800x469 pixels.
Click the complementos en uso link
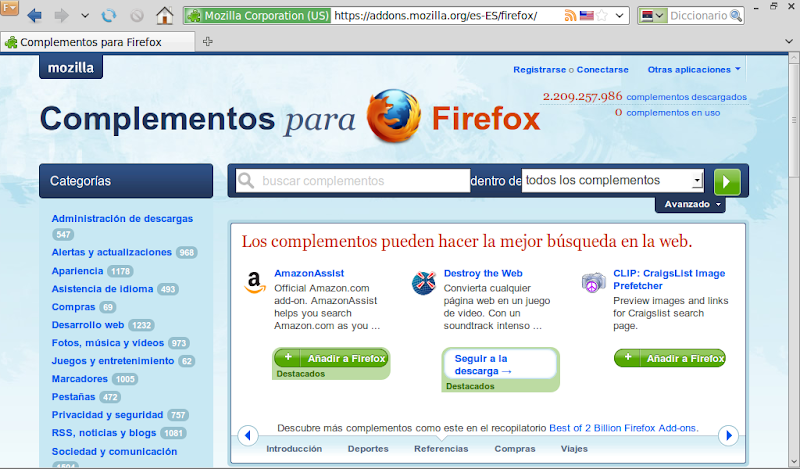click(x=673, y=112)
